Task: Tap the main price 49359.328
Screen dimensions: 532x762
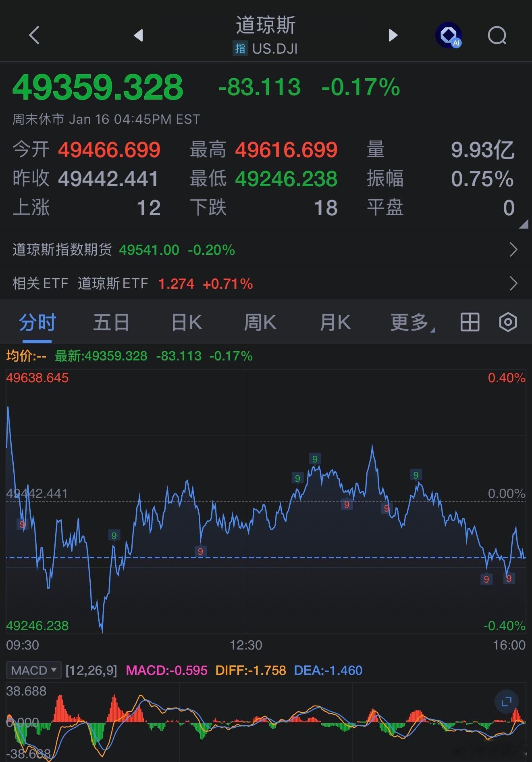Action: (x=98, y=87)
